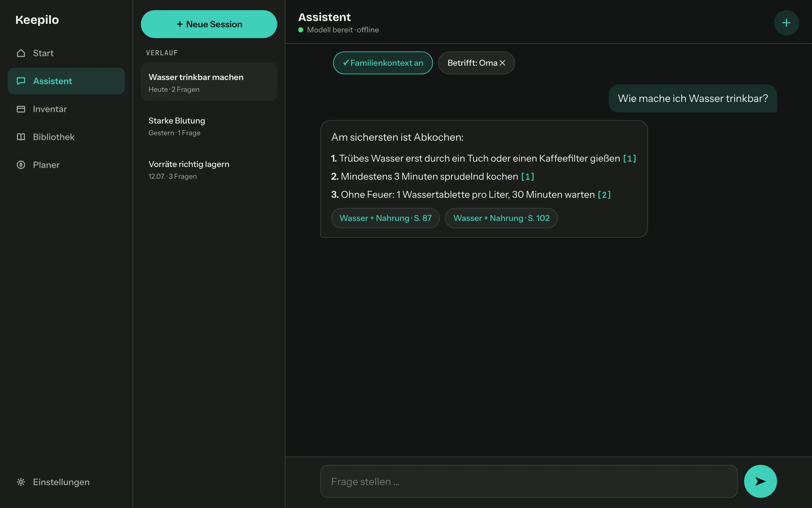Click citation [1] after Kaffeefilter gießen
Viewport: 812px width, 508px height.
(x=630, y=158)
